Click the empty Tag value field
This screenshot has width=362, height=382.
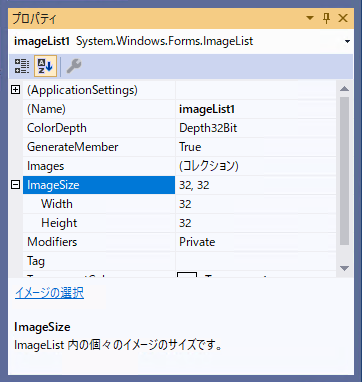pyautogui.click(x=255, y=261)
